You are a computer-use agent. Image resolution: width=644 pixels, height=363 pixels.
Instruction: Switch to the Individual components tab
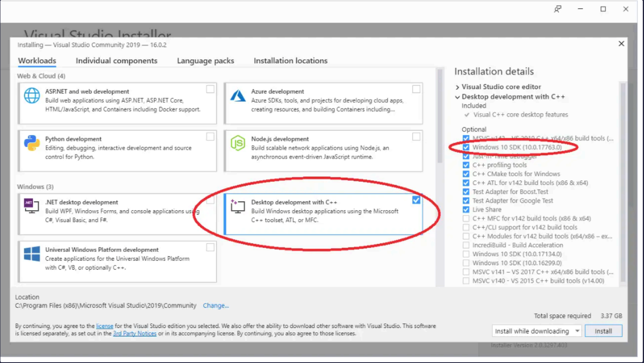click(x=116, y=61)
